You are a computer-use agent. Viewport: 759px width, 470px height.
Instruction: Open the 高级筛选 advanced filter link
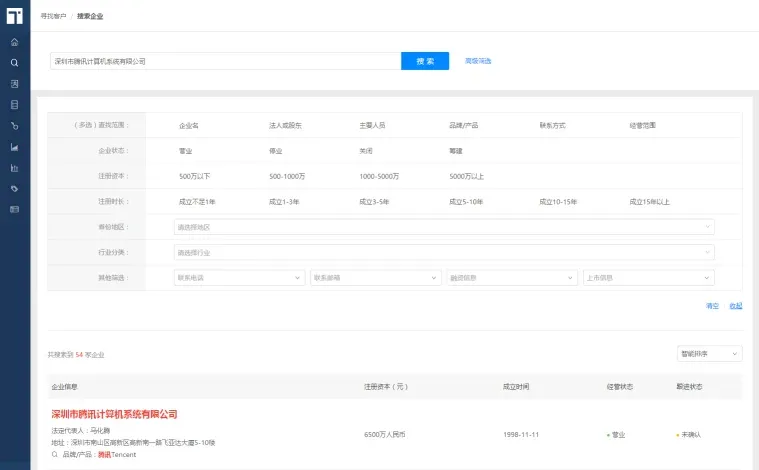click(478, 61)
